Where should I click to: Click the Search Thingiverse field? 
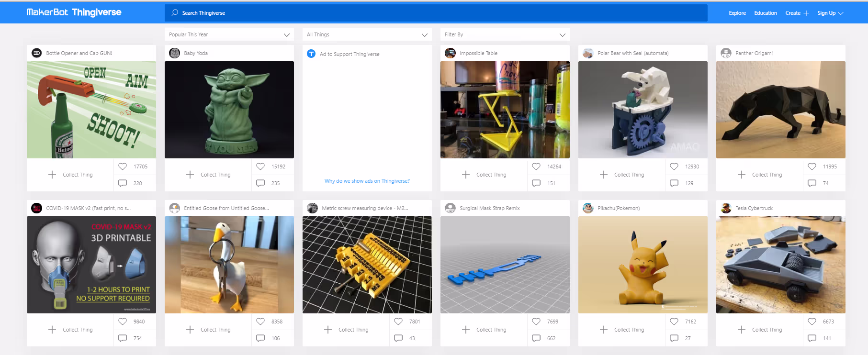click(436, 13)
